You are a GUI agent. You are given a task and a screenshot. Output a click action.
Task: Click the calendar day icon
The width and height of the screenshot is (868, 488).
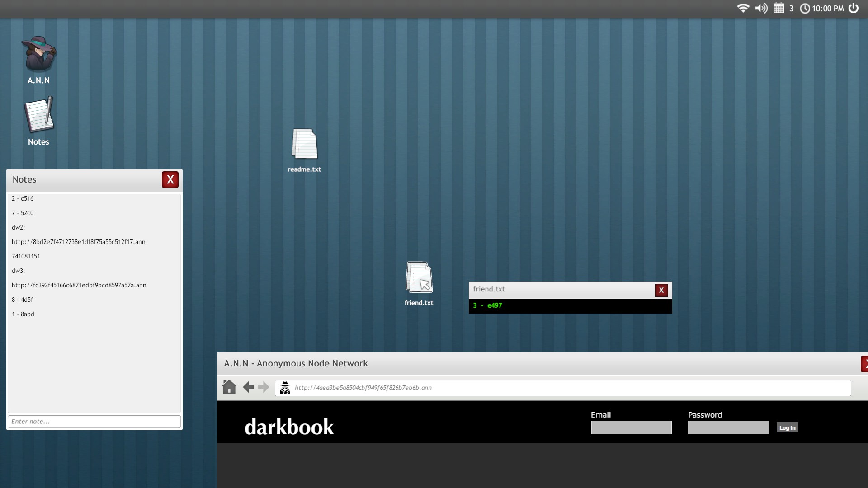coord(778,8)
